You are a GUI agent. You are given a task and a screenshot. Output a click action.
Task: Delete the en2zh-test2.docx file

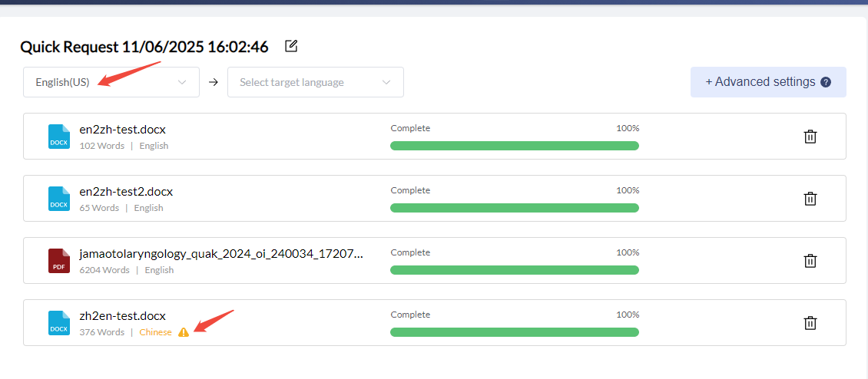pos(810,199)
